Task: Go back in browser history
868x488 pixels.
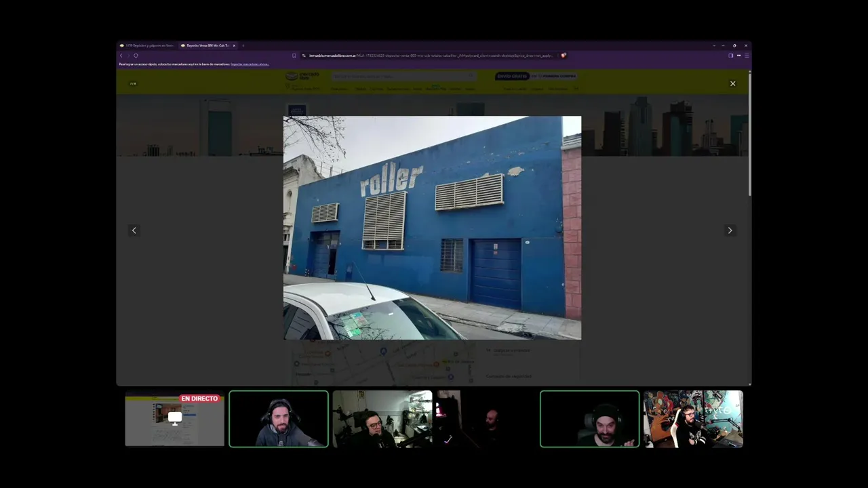Action: (x=121, y=56)
